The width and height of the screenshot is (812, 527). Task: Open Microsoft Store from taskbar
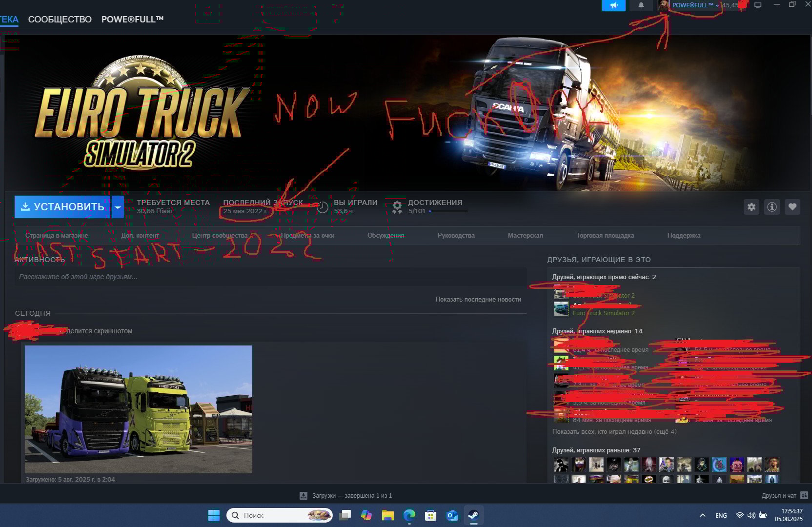430,515
